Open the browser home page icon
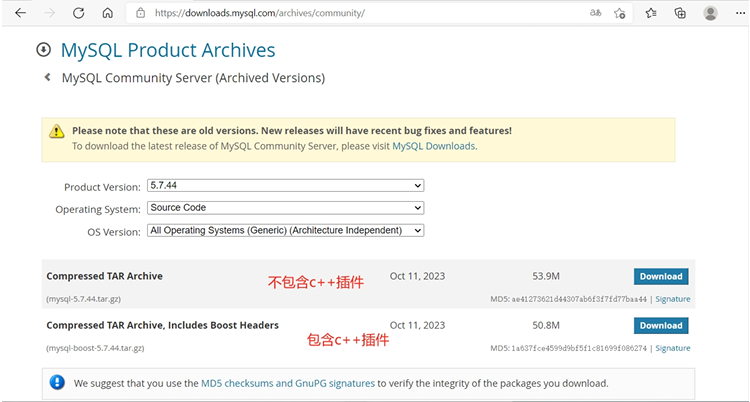The width and height of the screenshot is (750, 402). [x=108, y=13]
